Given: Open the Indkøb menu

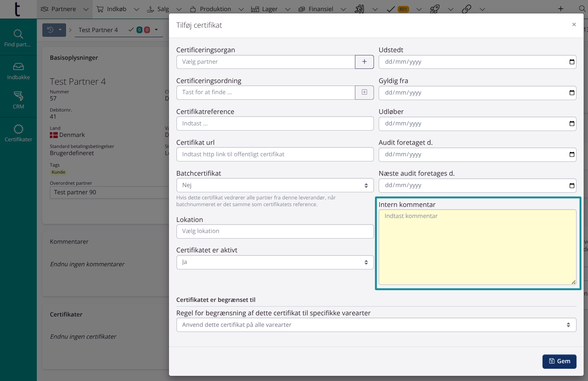Looking at the screenshot, I should pyautogui.click(x=117, y=9).
